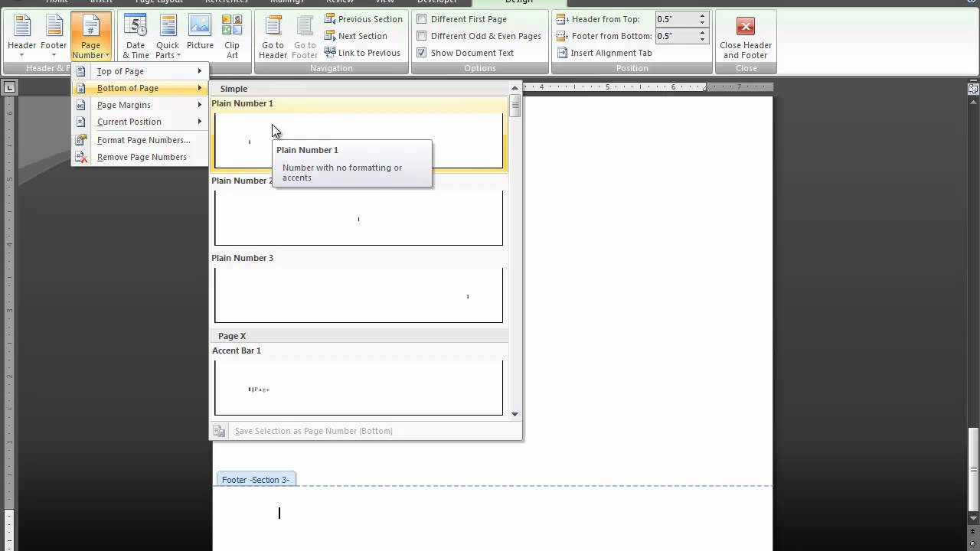Viewport: 980px width, 551px height.
Task: Click the 'Plain Number 3' label
Action: click(242, 258)
